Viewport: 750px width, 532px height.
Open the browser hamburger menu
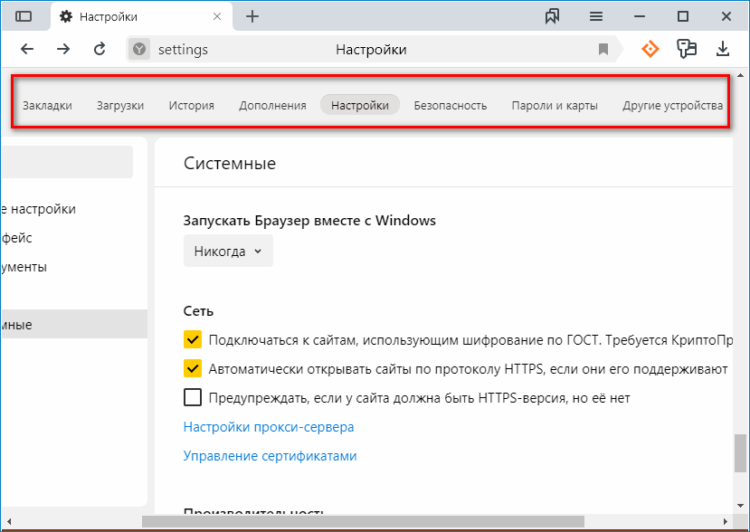coord(596,17)
